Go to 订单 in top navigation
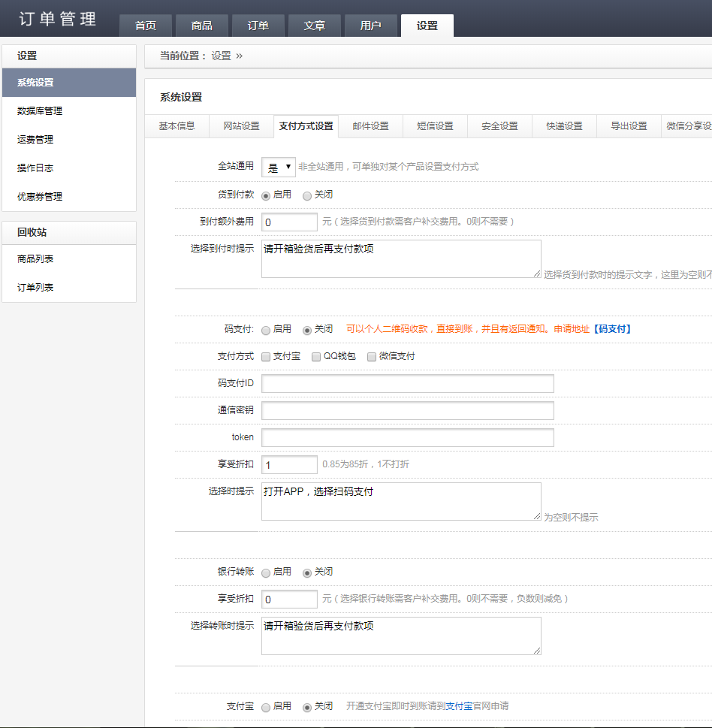Screen dimensions: 712x728 point(258,26)
